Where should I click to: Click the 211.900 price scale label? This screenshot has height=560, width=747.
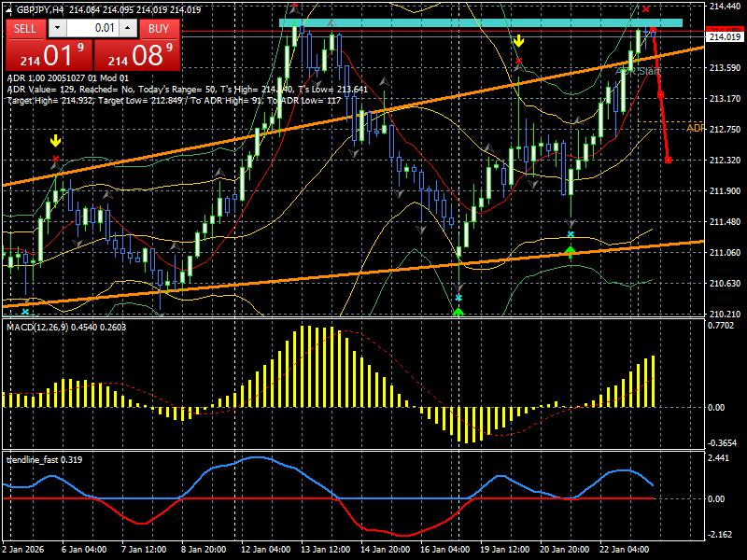click(x=725, y=191)
